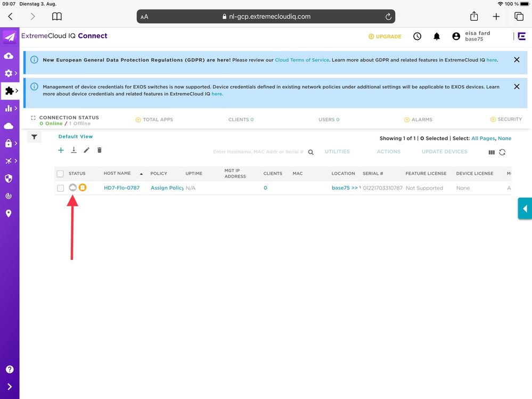
Task: Click the UPGRADE link in header
Action: 384,36
